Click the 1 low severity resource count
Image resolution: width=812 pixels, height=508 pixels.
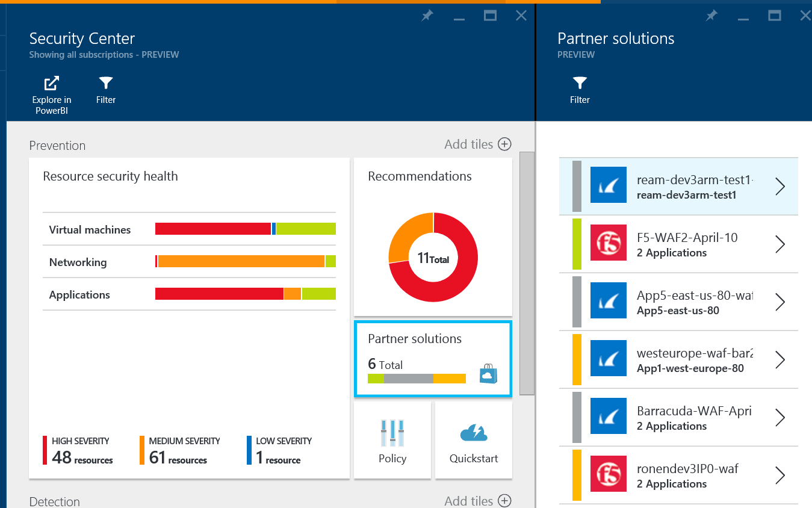click(x=278, y=458)
